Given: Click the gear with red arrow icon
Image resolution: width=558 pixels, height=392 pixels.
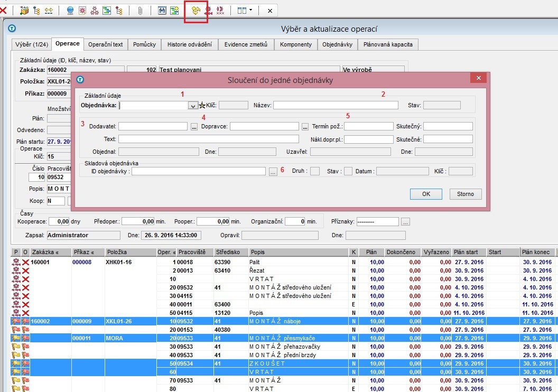Looking at the screenshot, I should tap(208, 11).
